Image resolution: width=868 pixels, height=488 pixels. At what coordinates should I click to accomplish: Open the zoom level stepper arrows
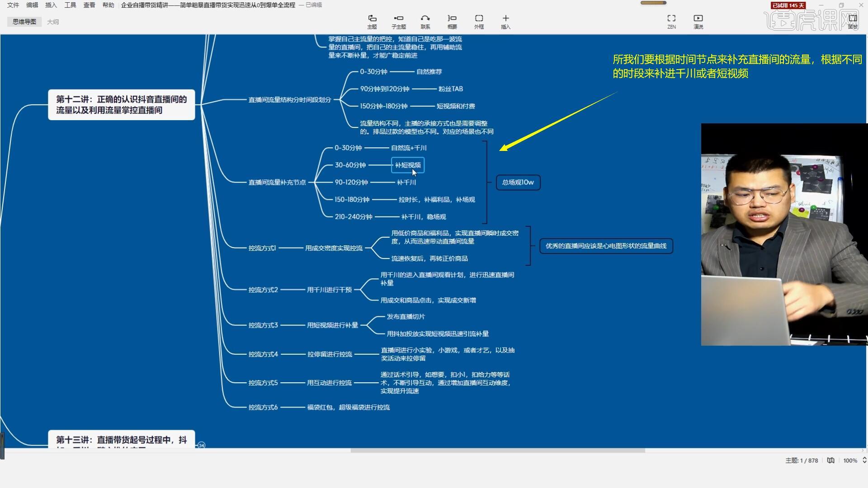coord(864,460)
